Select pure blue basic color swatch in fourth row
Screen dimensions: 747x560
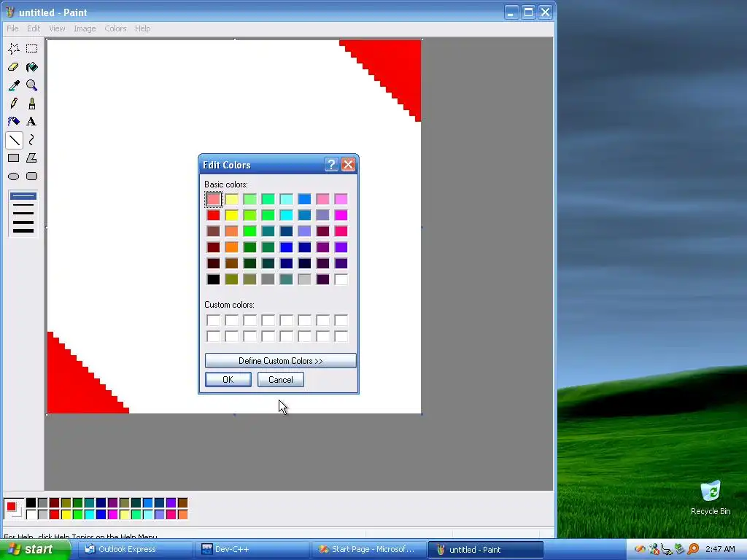286,247
